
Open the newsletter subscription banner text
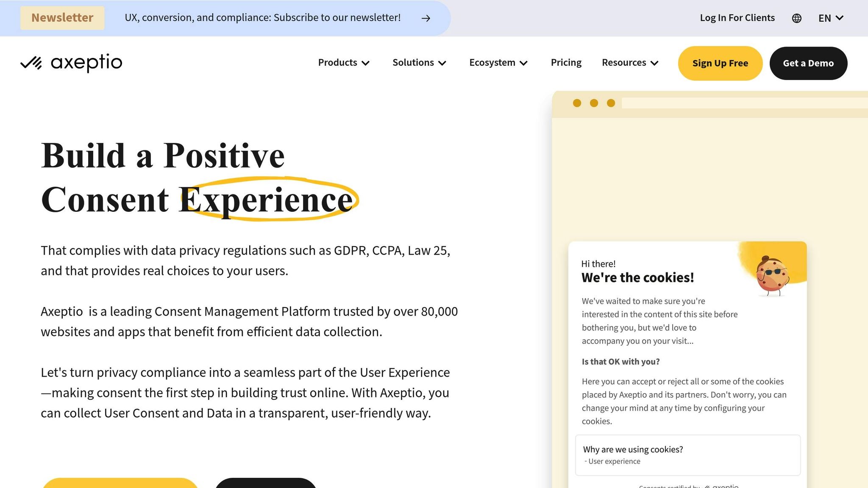[262, 18]
